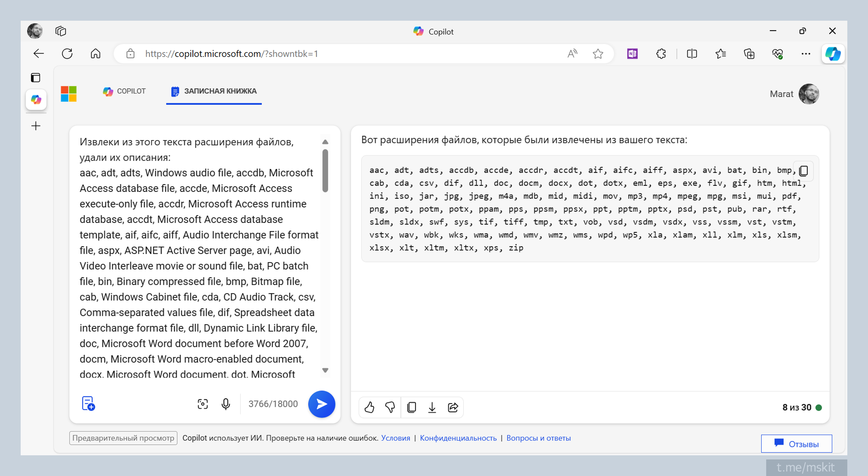Toggle the split screen icon
Screen dimensions: 868x476
tap(692, 53)
